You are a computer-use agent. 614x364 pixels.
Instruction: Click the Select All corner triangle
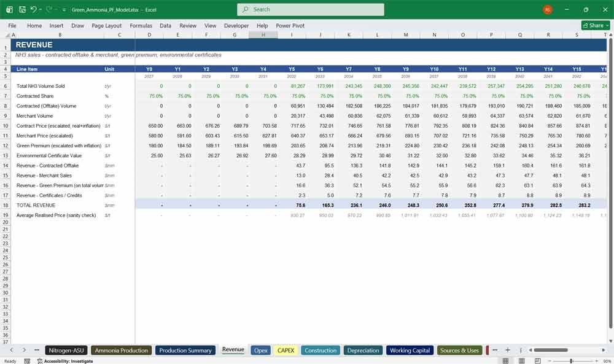[7, 35]
